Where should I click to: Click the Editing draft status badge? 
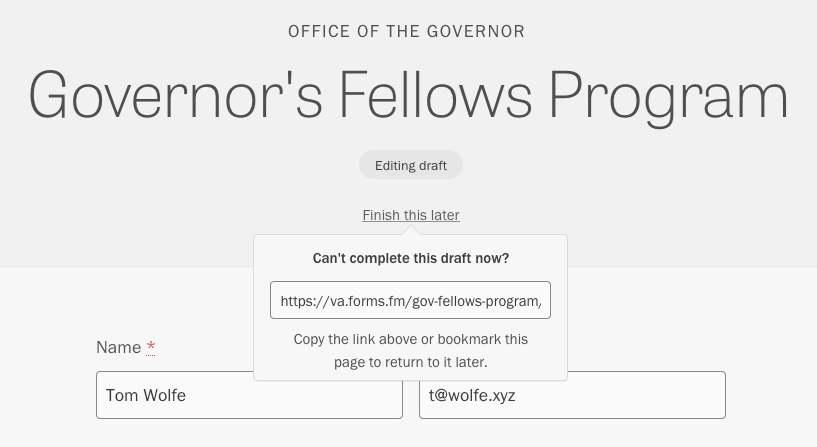411,165
